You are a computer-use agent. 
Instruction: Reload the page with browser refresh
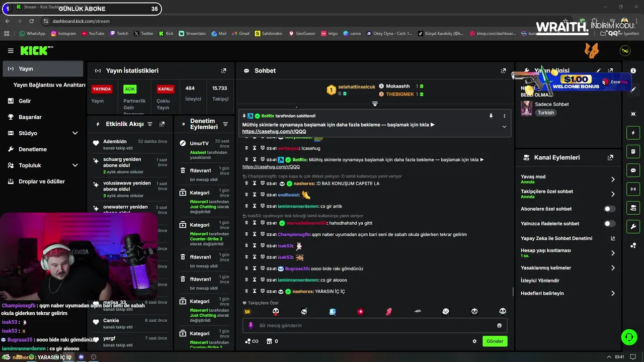pyautogui.click(x=32, y=21)
